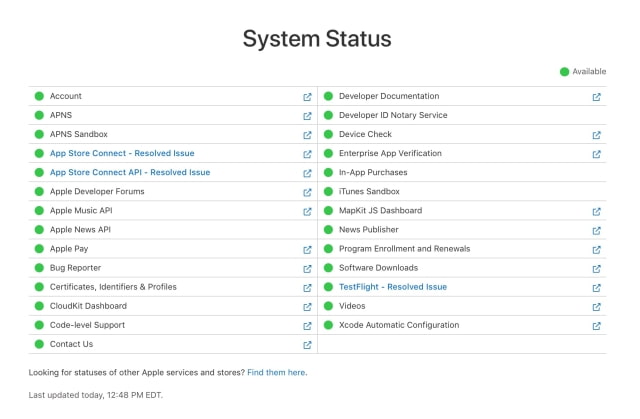640x419 pixels.
Task: Open Developer Documentation external link icon
Action: pos(596,97)
